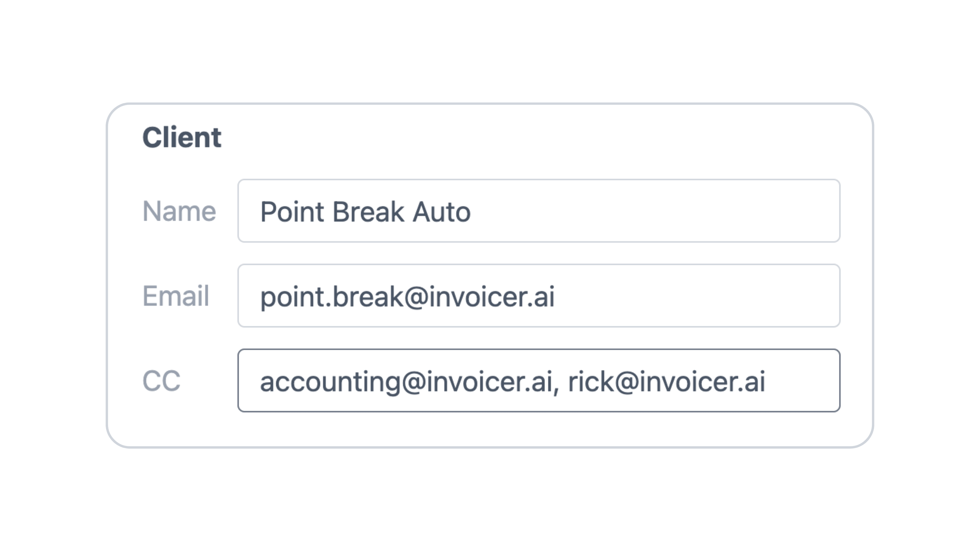Place cursor on the word Break in Name

(x=368, y=212)
